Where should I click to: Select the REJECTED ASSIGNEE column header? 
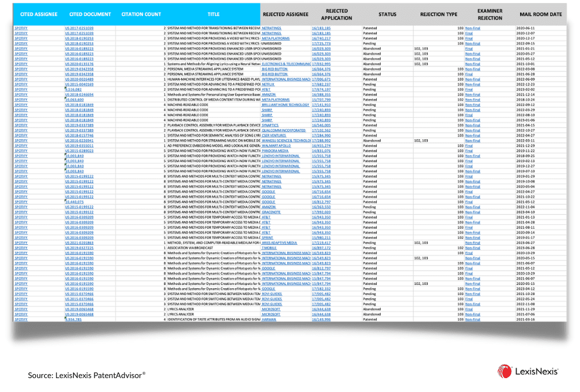(286, 14)
